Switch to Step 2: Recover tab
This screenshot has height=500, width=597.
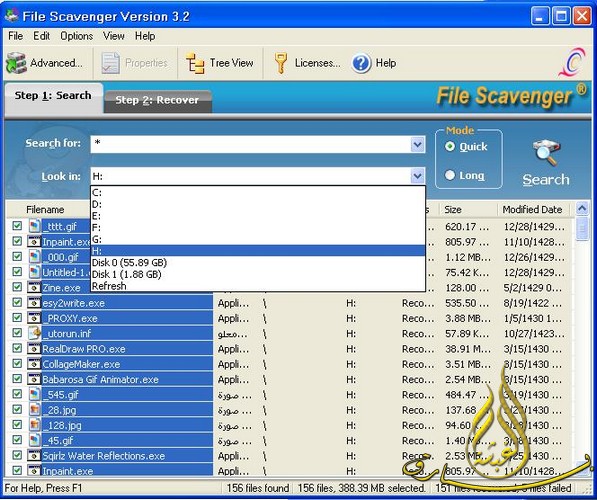point(157,100)
